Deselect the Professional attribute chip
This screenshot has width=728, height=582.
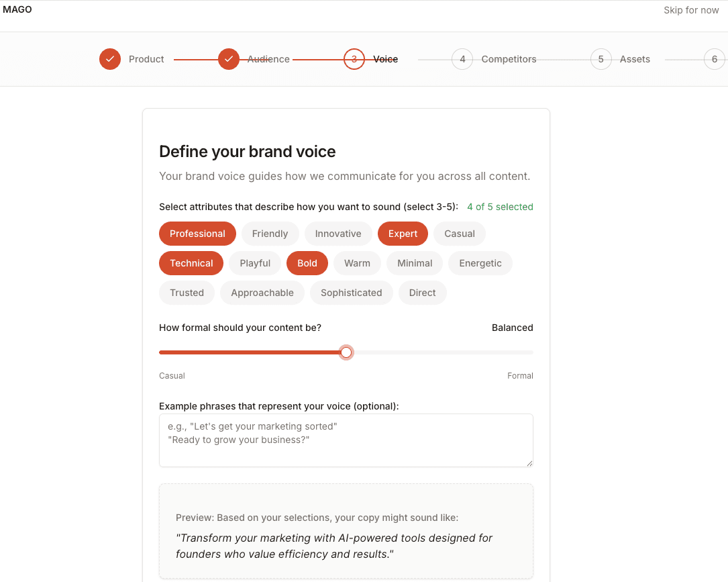[197, 234]
